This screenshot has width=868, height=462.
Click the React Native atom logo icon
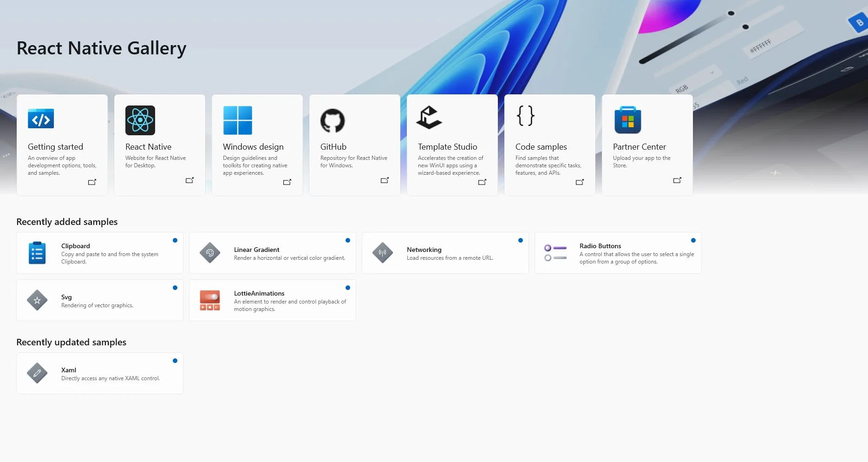140,120
